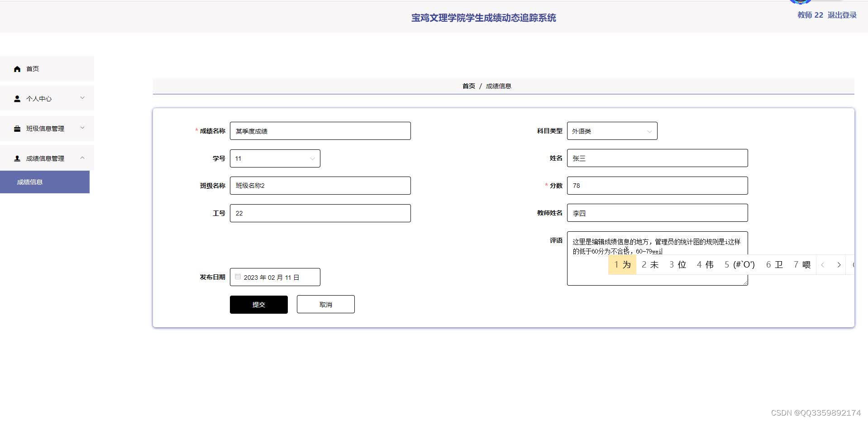Screen dimensions: 868x421
Task: Click the person icon beside 个人中心
Action: tap(17, 99)
